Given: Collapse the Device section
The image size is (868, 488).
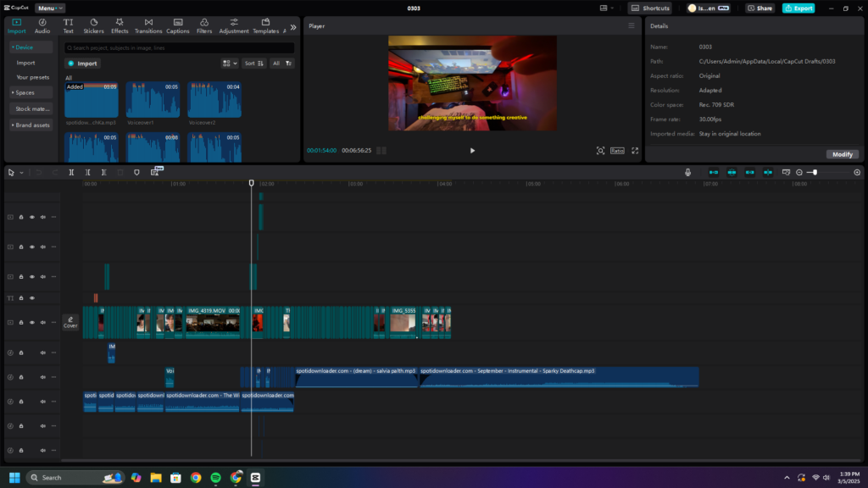Looking at the screenshot, I should (x=31, y=47).
